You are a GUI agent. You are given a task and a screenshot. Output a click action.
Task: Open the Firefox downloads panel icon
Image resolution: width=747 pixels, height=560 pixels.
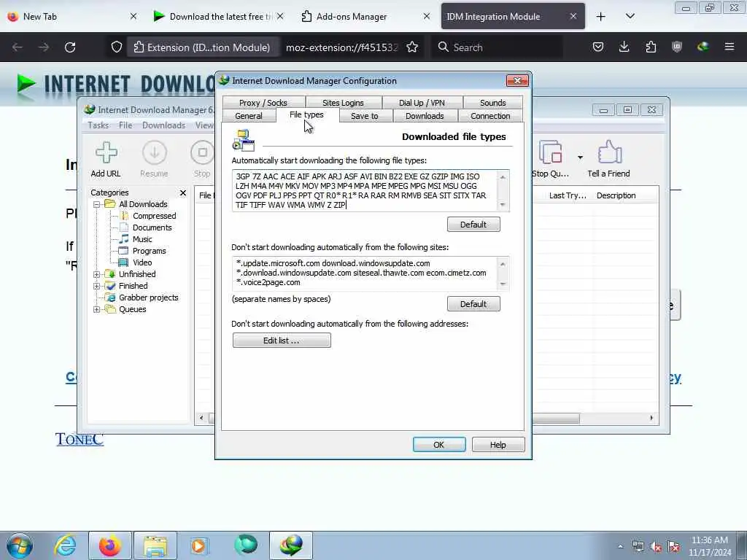(624, 47)
